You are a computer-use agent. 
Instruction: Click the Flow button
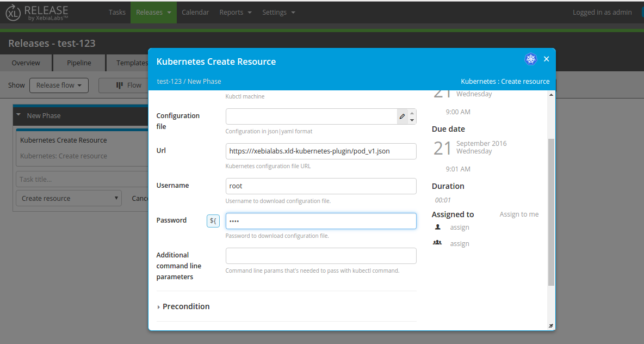(123, 85)
